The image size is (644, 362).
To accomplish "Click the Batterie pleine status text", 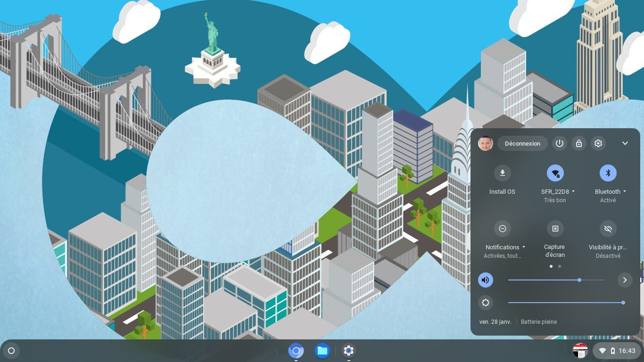I will click(539, 322).
